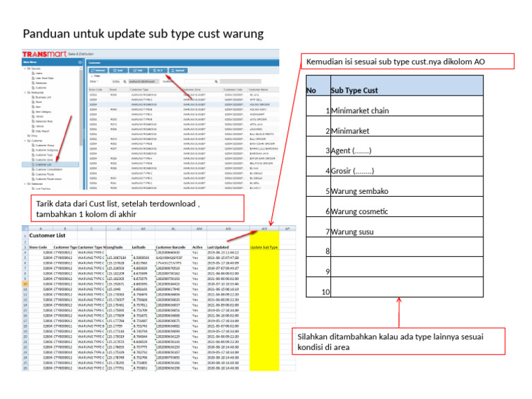The height and width of the screenshot is (399, 532).
Task: Click the 'Silahkan ditambahkan kalau ada type' text box
Action: point(399,342)
